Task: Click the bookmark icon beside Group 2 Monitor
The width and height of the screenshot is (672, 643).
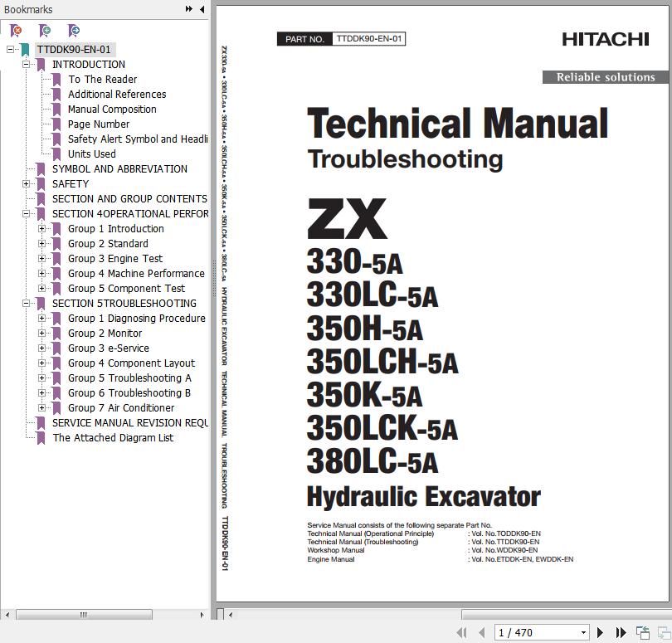Action: click(56, 334)
